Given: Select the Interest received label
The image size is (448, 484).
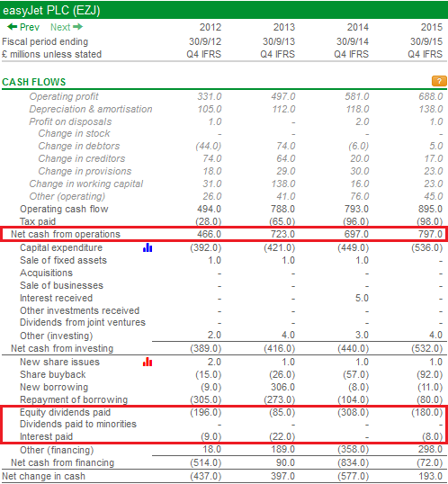Looking at the screenshot, I should [56, 298].
